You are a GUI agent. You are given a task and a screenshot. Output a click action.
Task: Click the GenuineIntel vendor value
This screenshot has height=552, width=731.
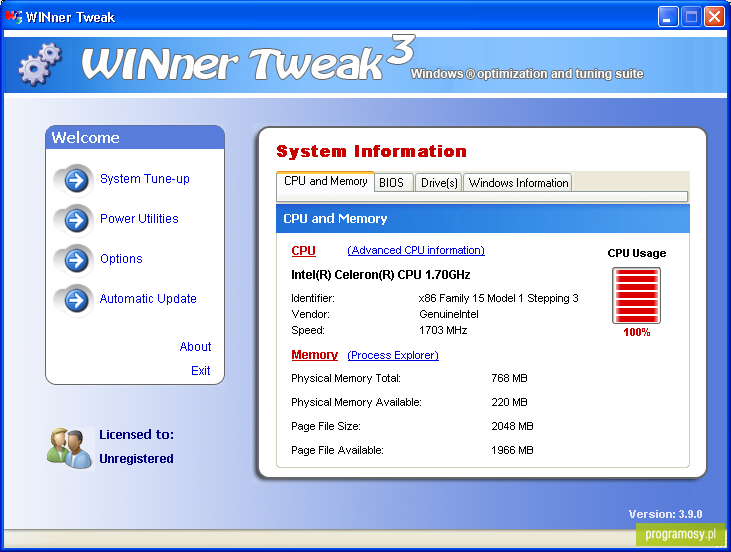[x=448, y=314]
